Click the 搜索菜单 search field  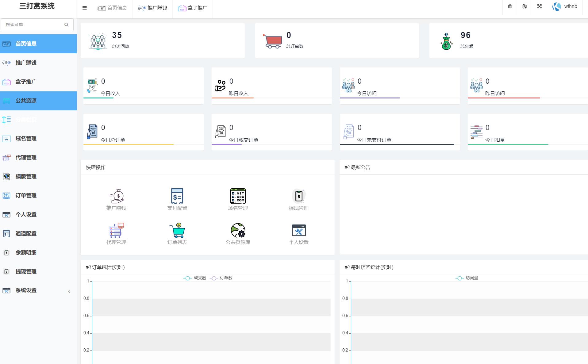click(34, 25)
